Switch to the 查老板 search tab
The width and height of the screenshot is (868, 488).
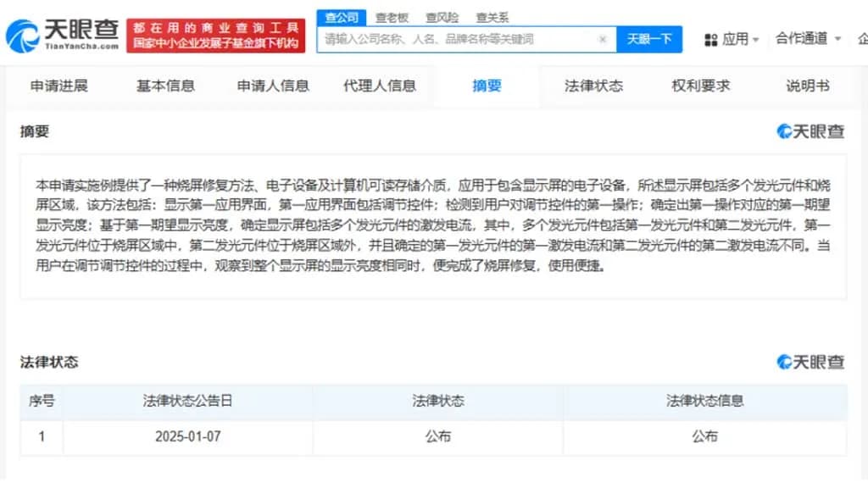pos(392,17)
